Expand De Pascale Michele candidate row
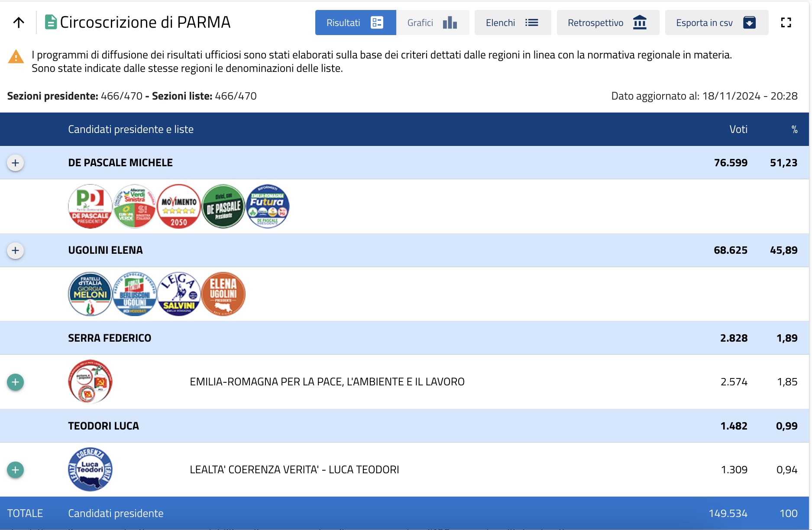This screenshot has width=812, height=530. [16, 163]
